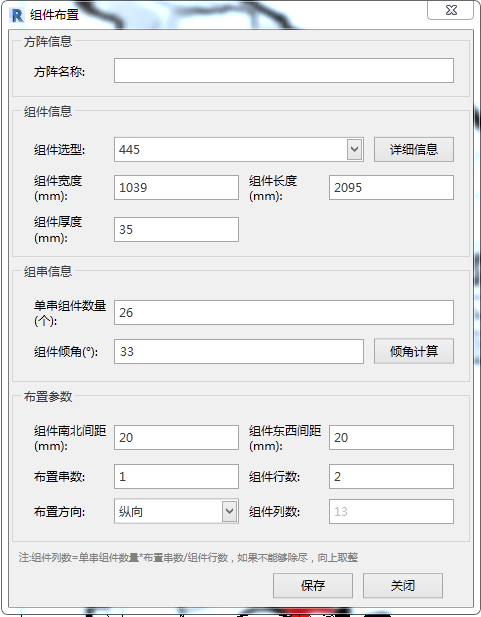Click the 保存 button
The height and width of the screenshot is (617, 481).
313,586
